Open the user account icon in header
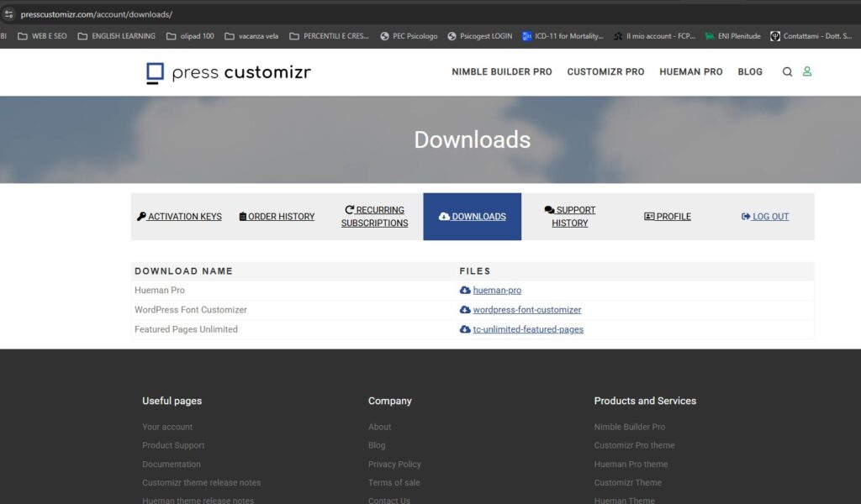Image resolution: width=861 pixels, height=504 pixels. click(x=807, y=71)
